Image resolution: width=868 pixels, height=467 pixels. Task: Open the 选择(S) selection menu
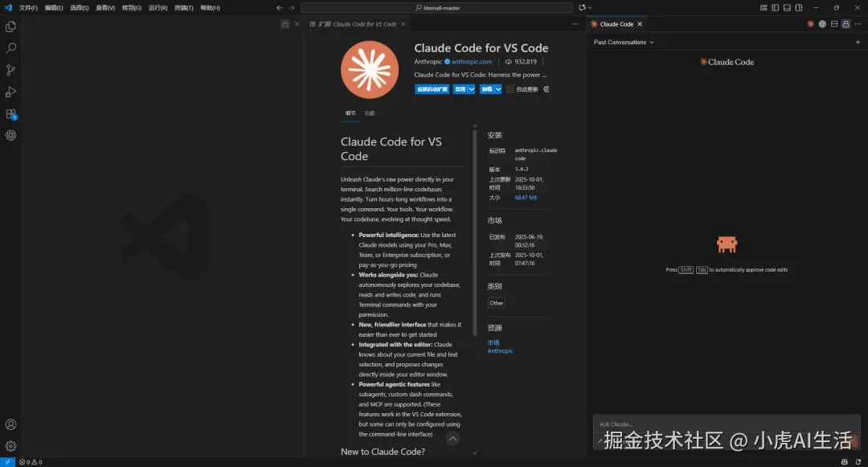[x=79, y=8]
